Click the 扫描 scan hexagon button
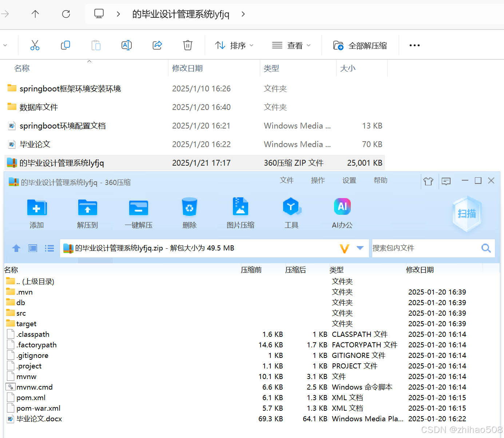Image resolution: width=504 pixels, height=438 pixels. pos(467,214)
